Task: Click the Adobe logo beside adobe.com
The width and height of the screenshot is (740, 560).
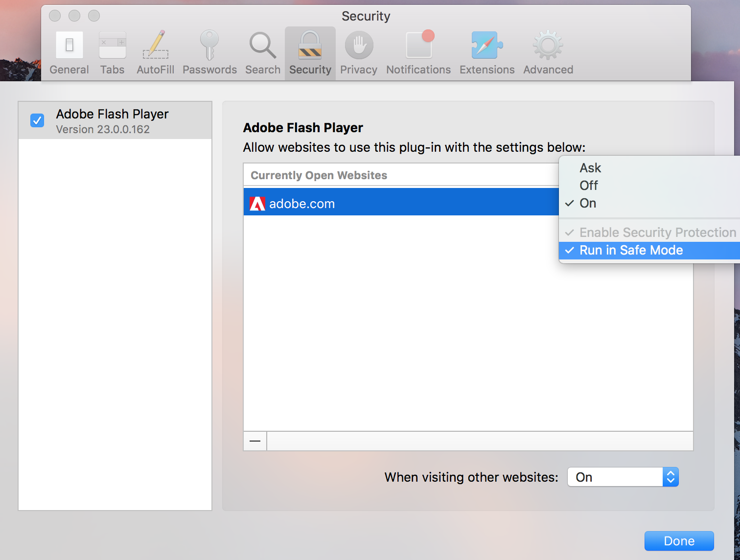Action: click(257, 204)
